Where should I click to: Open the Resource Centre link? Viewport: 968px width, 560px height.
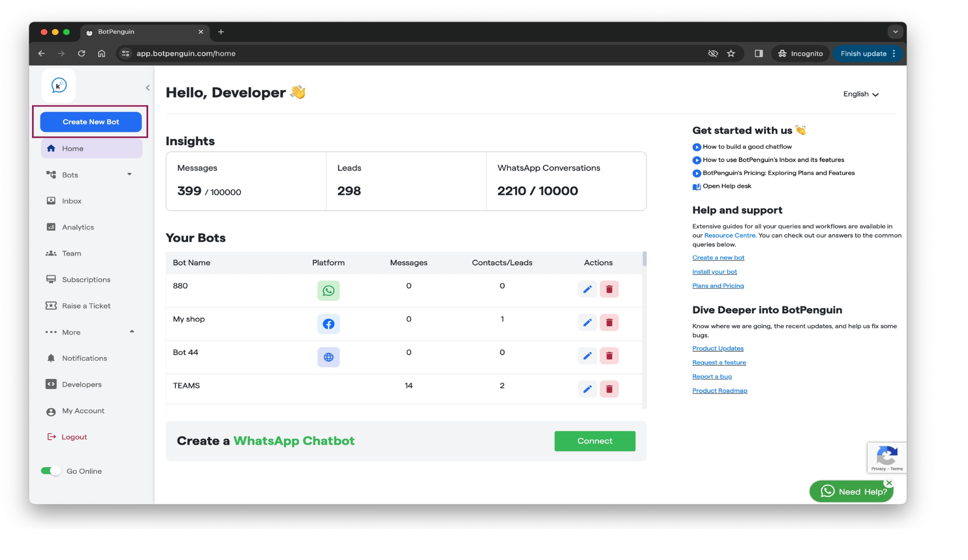click(729, 235)
